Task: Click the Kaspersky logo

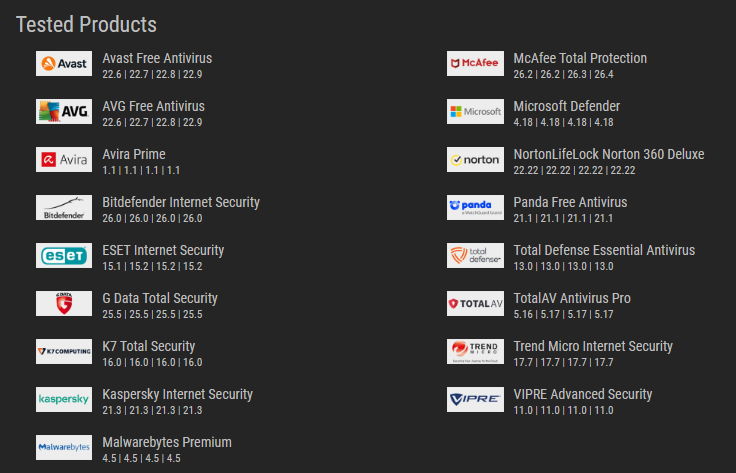Action: pos(64,400)
